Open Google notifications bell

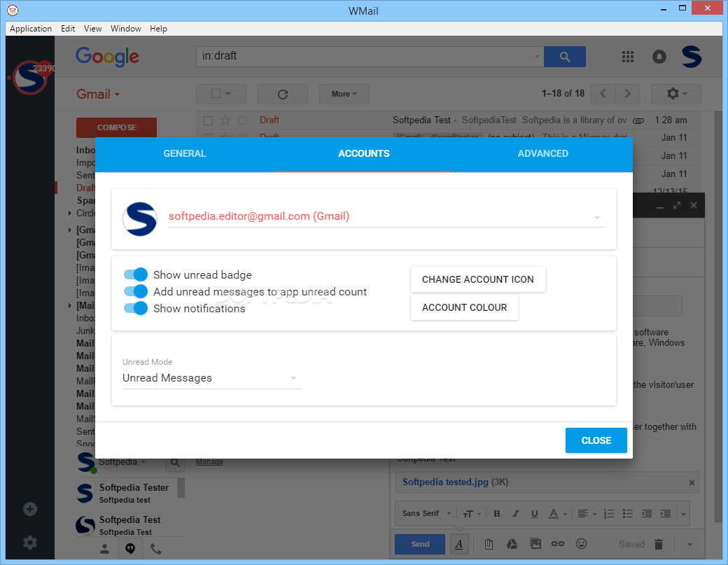coord(659,57)
